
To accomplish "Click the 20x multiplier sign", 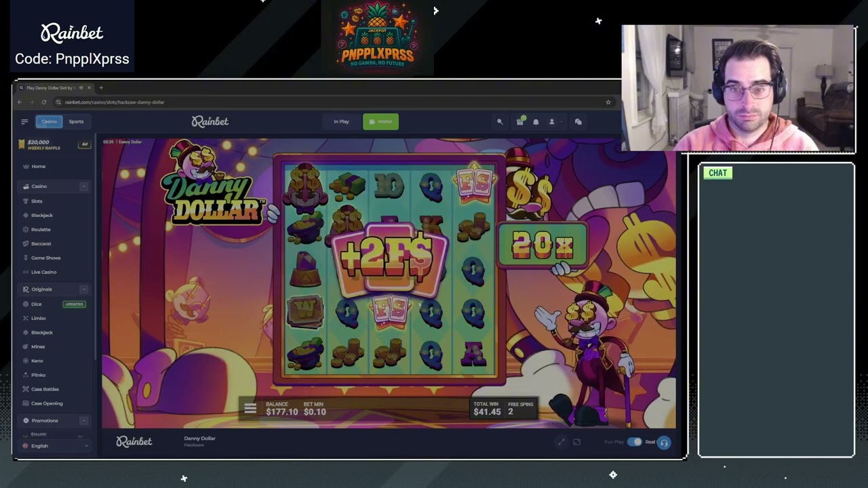I will click(x=542, y=245).
